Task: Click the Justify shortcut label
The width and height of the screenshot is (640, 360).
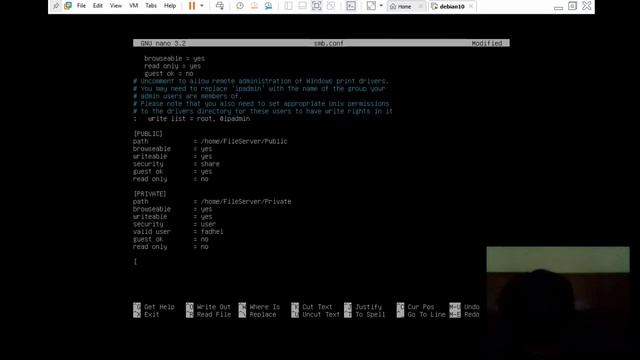Action: 369,307
